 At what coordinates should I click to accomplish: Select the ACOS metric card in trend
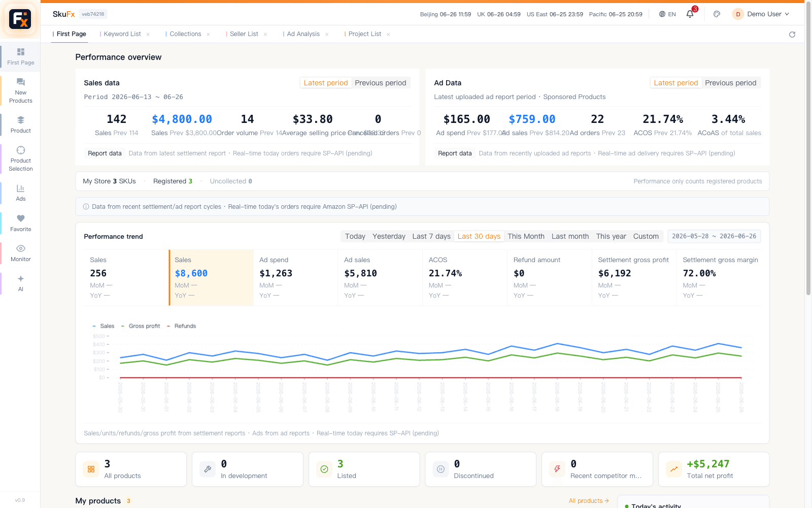coord(465,277)
